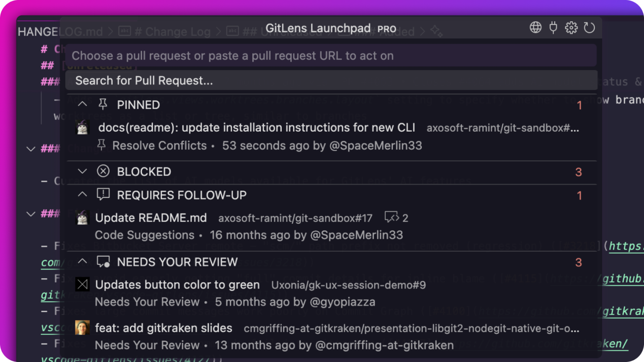Open Launchpad settings via gear icon
The width and height of the screenshot is (644, 362).
coord(571,28)
